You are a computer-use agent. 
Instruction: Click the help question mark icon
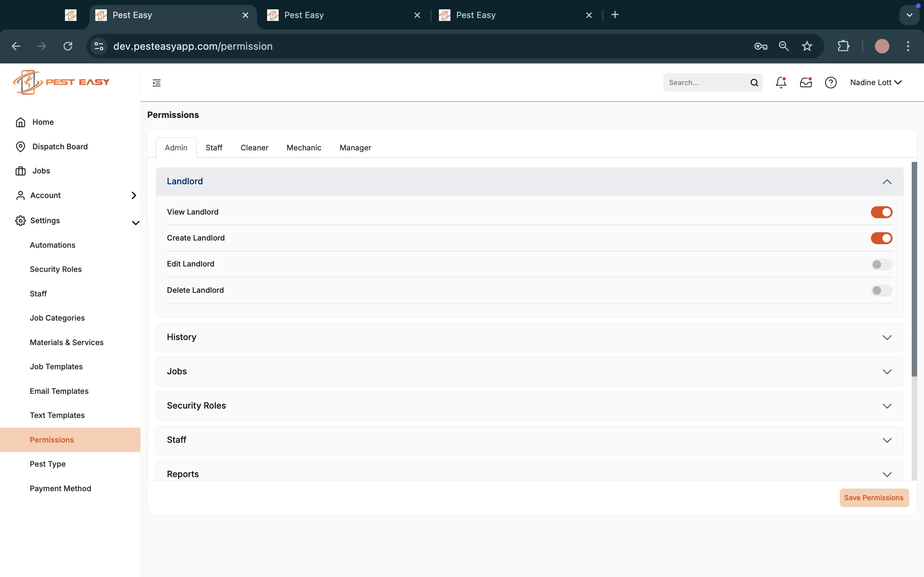(831, 83)
